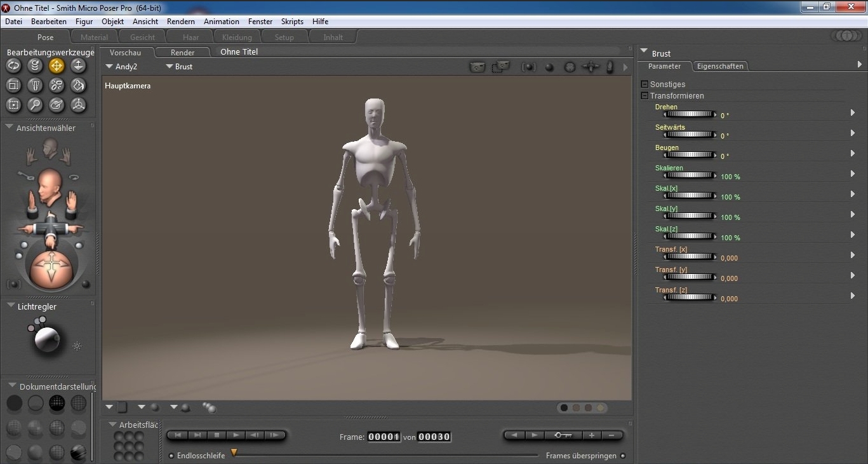Select the magnifying glass View tool

[x=35, y=104]
